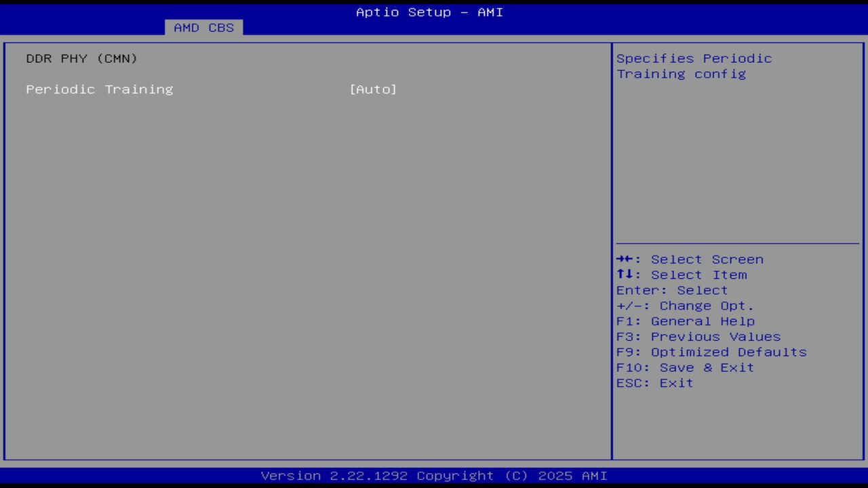Select the AMD CBS tab
The height and width of the screenshot is (488, 868).
click(x=203, y=28)
